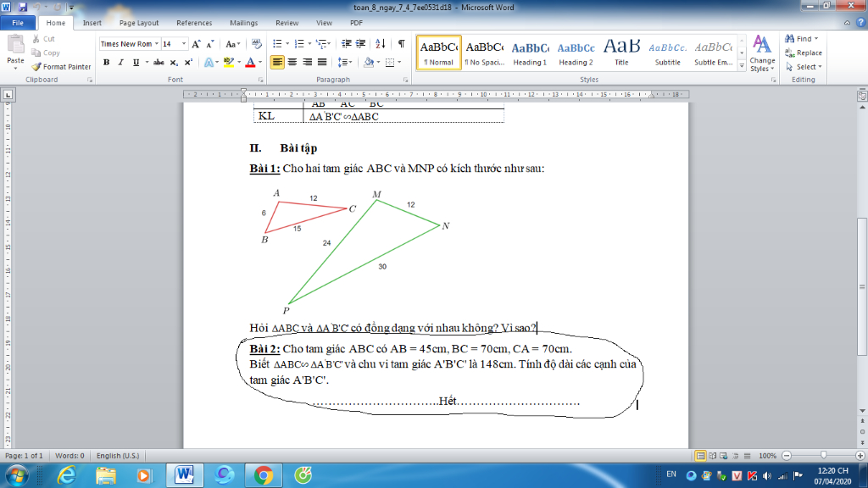The width and height of the screenshot is (868, 488).
Task: Open the File tab
Action: tap(18, 23)
